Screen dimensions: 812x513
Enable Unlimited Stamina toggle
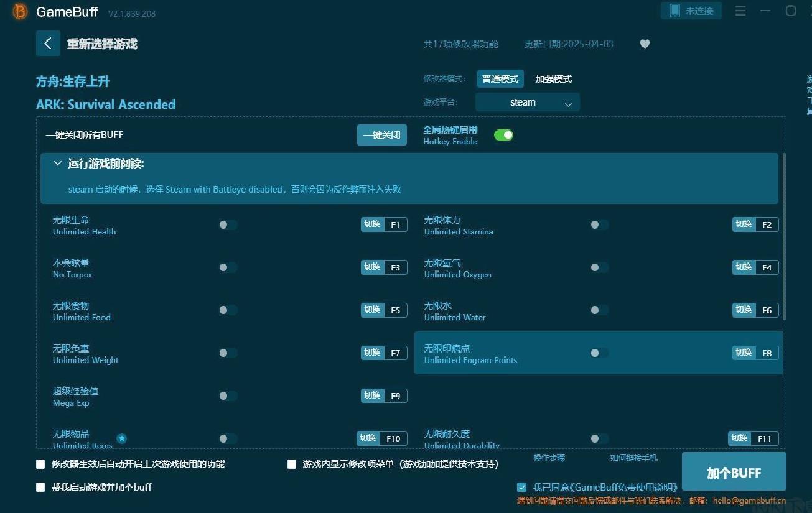599,224
